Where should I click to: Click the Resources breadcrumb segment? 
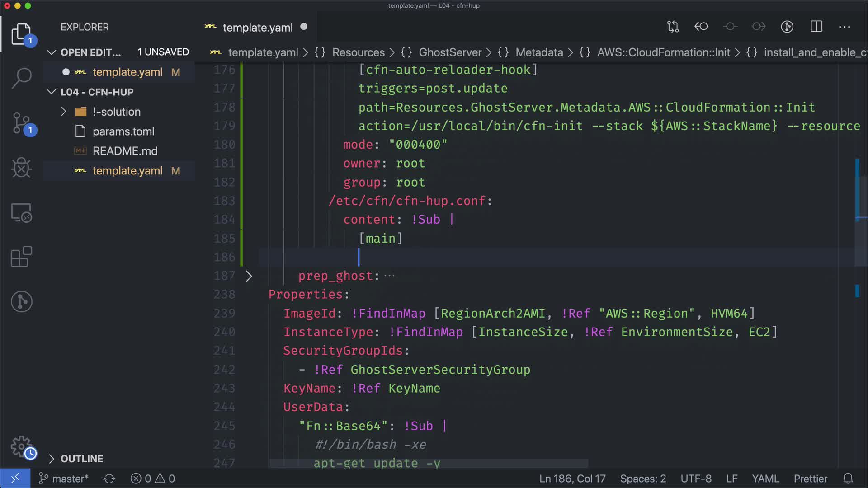358,52
